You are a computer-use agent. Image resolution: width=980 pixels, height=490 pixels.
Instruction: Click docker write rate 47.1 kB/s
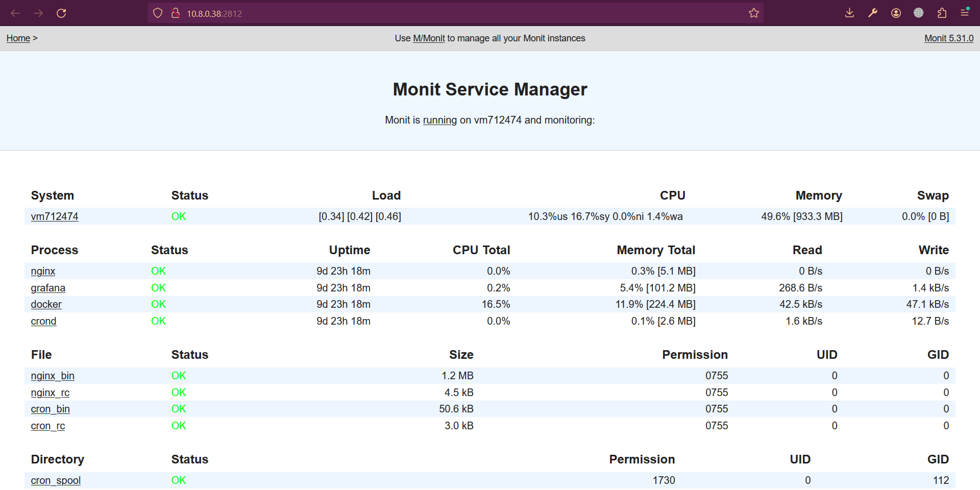(x=927, y=304)
